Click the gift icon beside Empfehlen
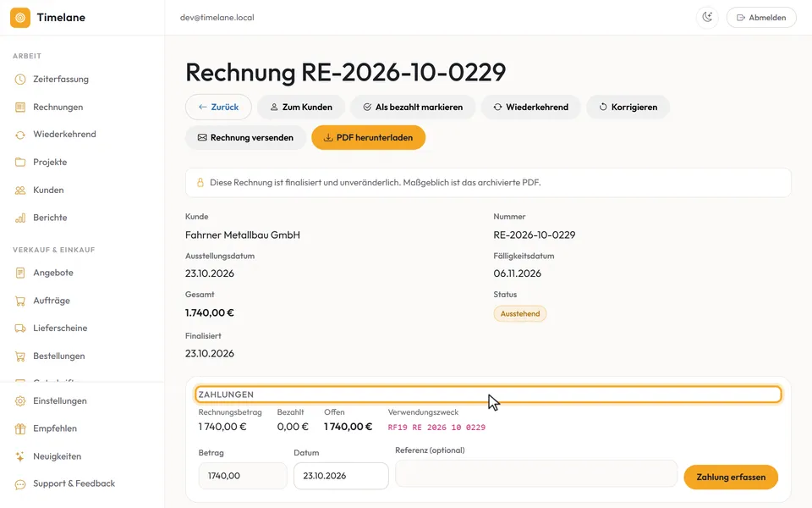Screen dimensions: 812x508 coord(20,428)
